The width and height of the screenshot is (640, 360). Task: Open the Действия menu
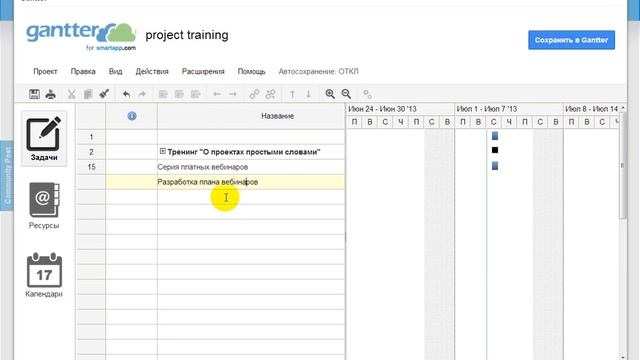[152, 71]
